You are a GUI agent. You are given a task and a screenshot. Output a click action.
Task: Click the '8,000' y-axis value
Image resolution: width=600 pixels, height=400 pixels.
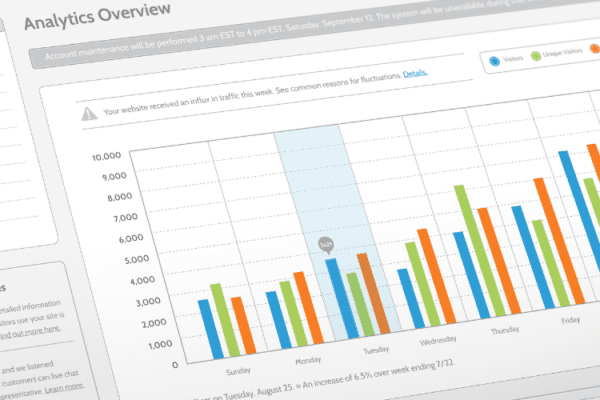(119, 197)
